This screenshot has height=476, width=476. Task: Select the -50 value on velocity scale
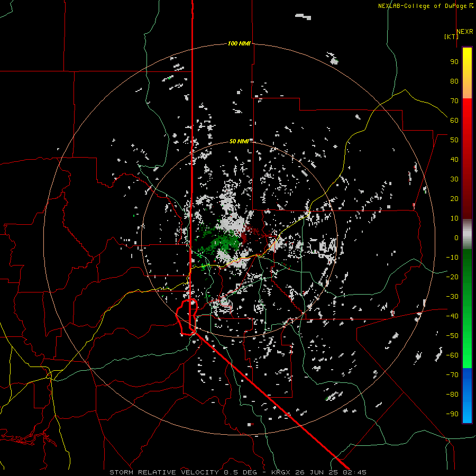pos(452,336)
